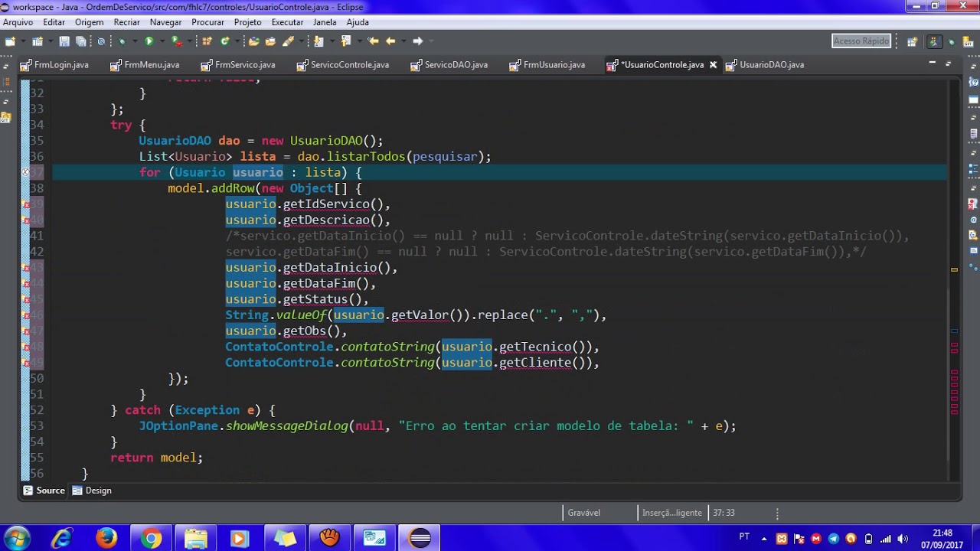Open the New wizard toolbar icon
The width and height of the screenshot is (980, 551).
[x=10, y=41]
